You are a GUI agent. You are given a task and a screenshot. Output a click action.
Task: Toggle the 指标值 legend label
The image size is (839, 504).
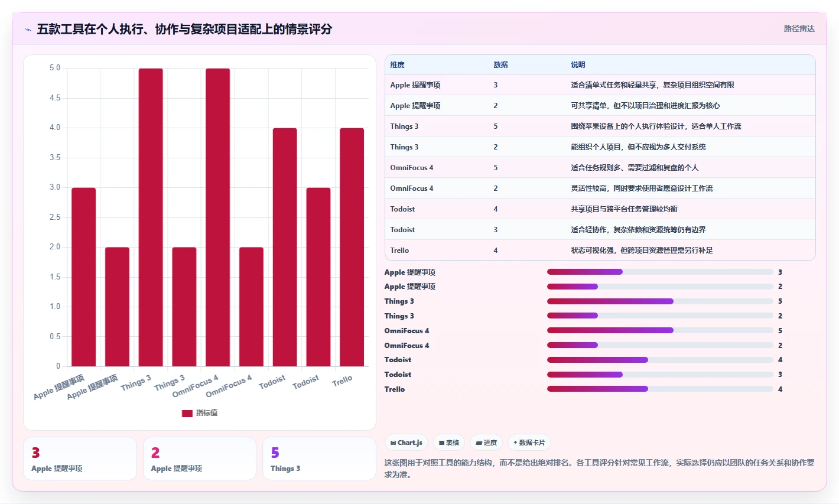207,413
